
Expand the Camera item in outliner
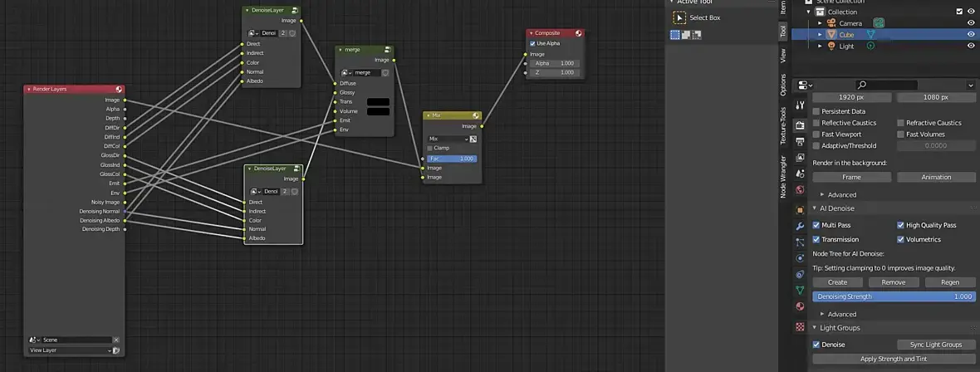pos(821,23)
